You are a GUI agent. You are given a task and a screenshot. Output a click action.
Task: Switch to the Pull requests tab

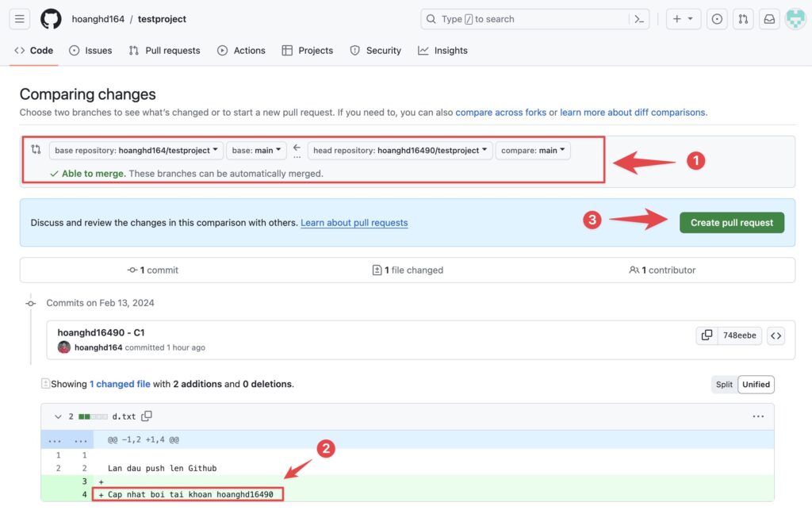(164, 50)
